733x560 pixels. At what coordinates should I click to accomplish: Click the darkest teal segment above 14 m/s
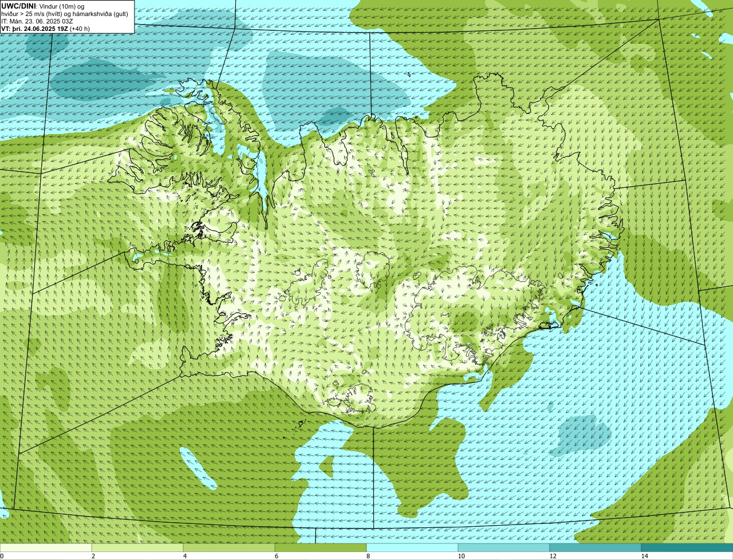tap(687, 547)
